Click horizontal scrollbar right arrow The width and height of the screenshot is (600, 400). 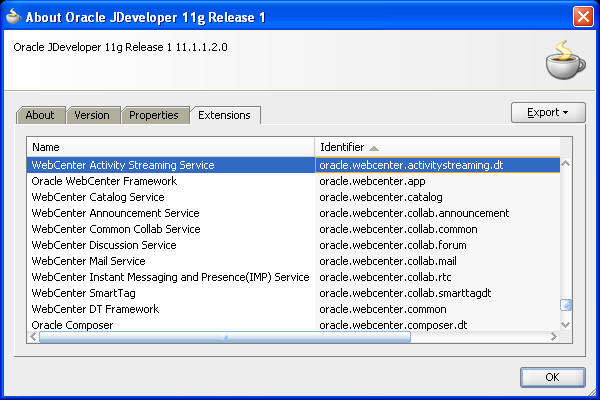tap(554, 337)
